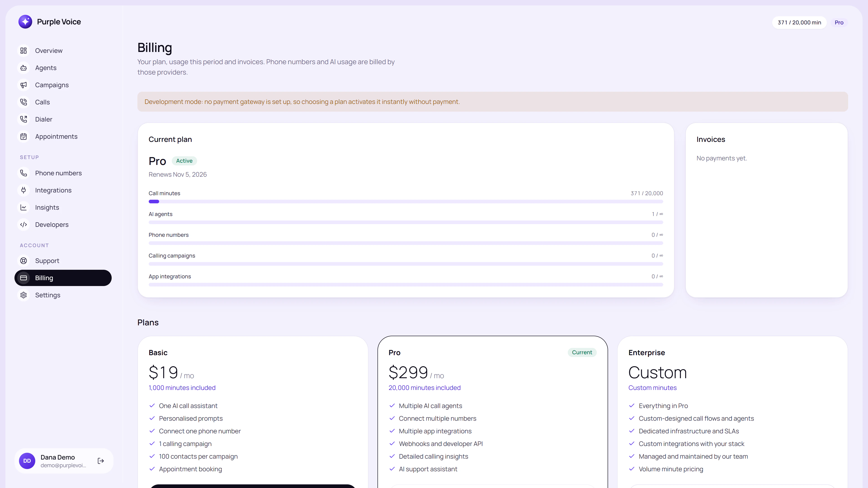Click the $299 / mo price

pos(416,373)
